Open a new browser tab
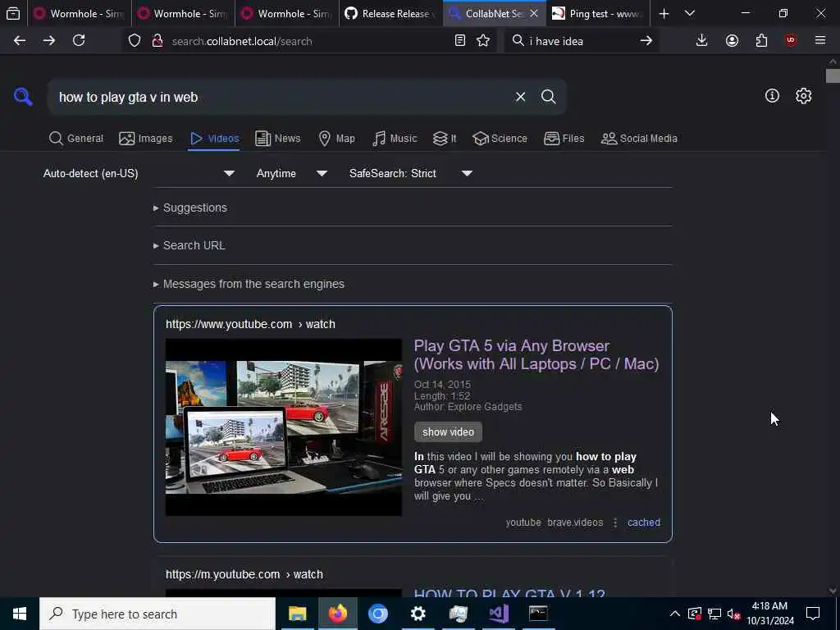840x630 pixels. 664,13
